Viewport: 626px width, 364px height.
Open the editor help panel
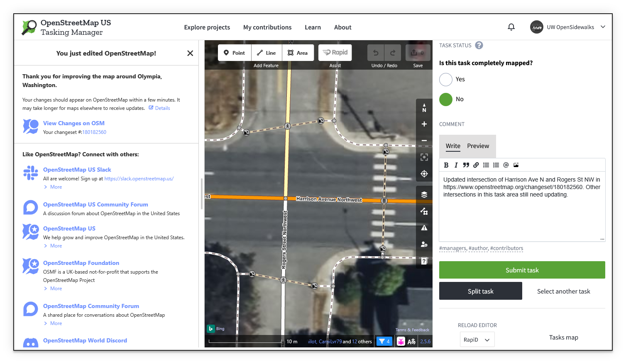(423, 260)
